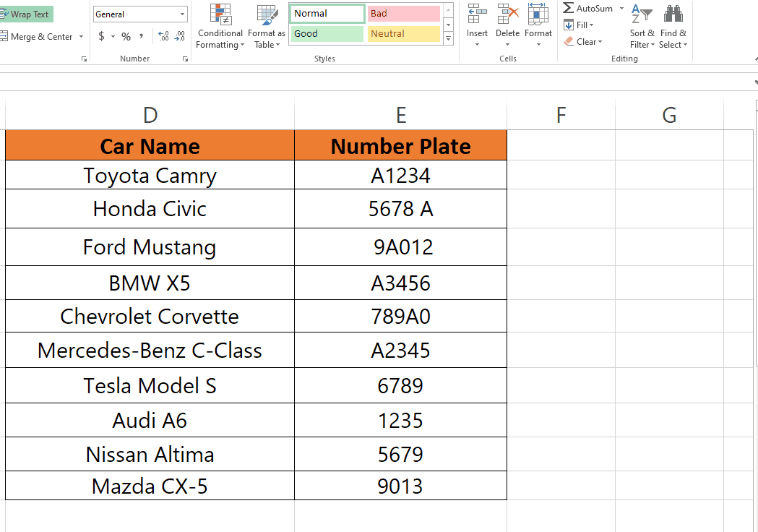Select cell with plate A2345

(x=401, y=350)
